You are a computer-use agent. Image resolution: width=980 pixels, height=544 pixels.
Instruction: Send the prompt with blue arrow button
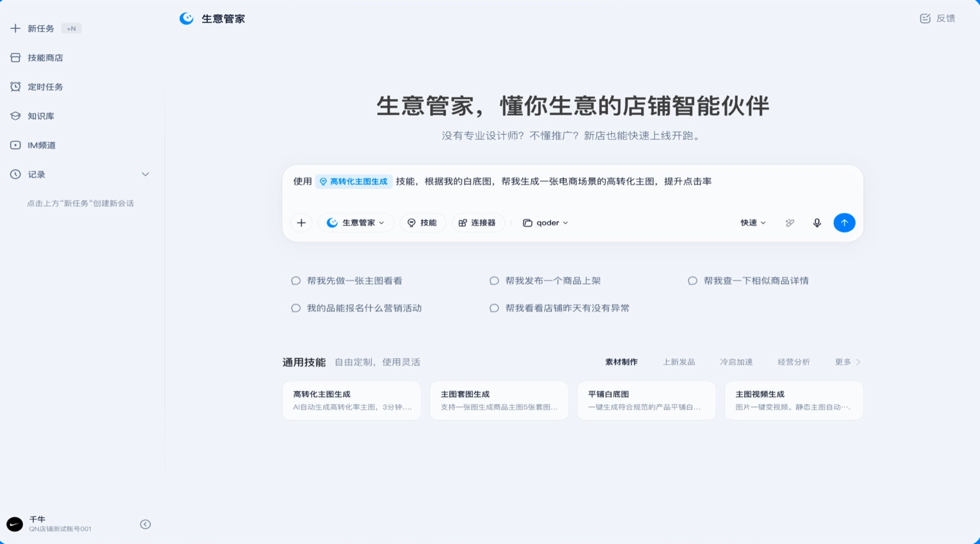pos(844,223)
